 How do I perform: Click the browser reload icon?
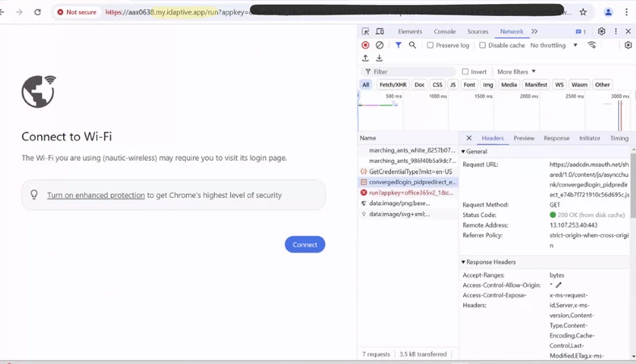pos(38,12)
